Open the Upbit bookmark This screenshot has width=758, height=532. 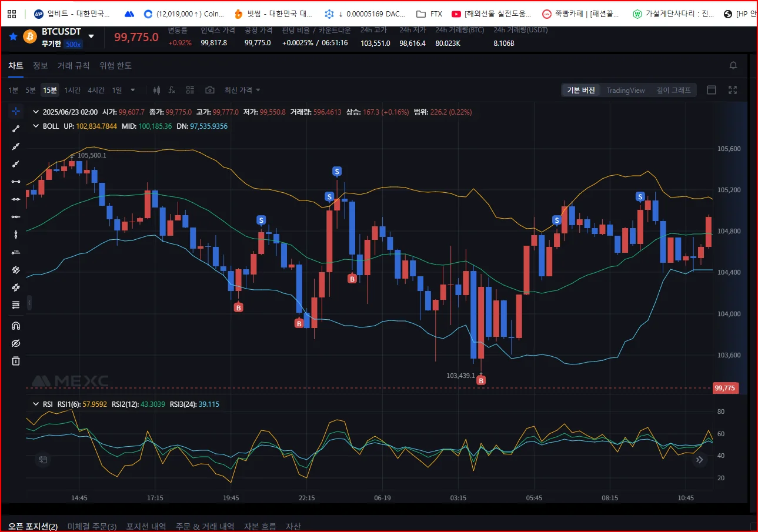coord(72,14)
